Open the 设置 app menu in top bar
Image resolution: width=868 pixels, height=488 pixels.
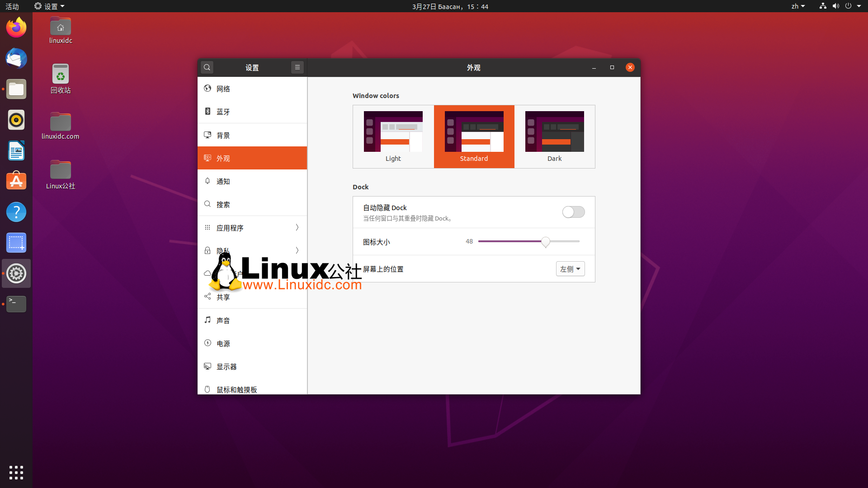(x=49, y=6)
